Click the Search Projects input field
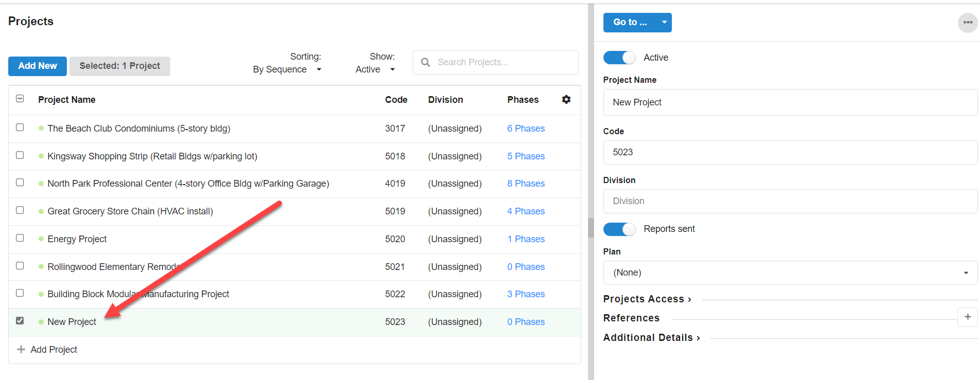This screenshot has width=980, height=380. tap(495, 62)
